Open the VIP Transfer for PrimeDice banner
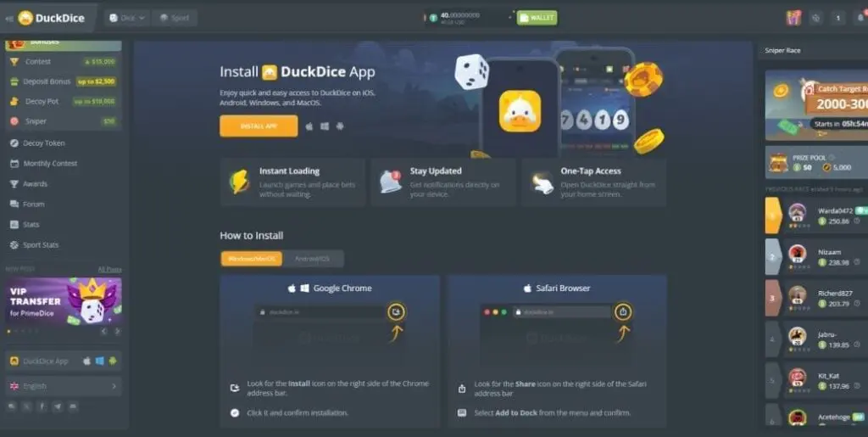The width and height of the screenshot is (868, 437). 63,300
